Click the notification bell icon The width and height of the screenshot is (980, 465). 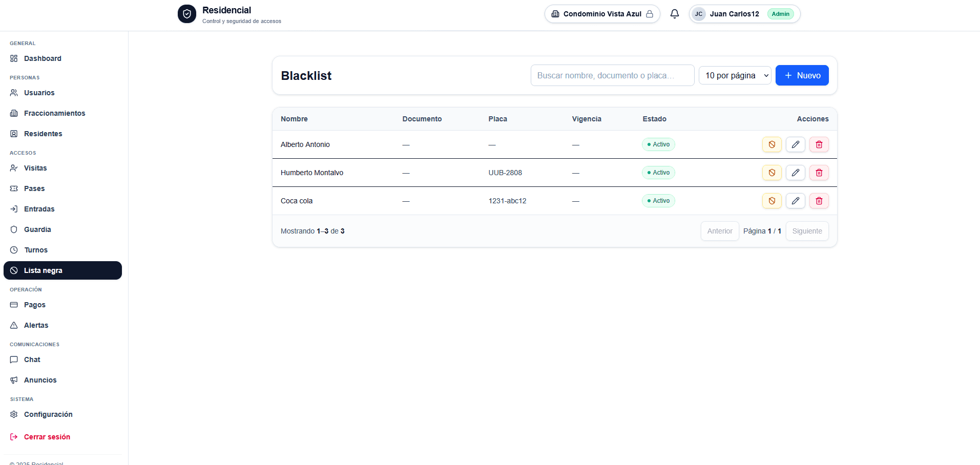(x=675, y=14)
